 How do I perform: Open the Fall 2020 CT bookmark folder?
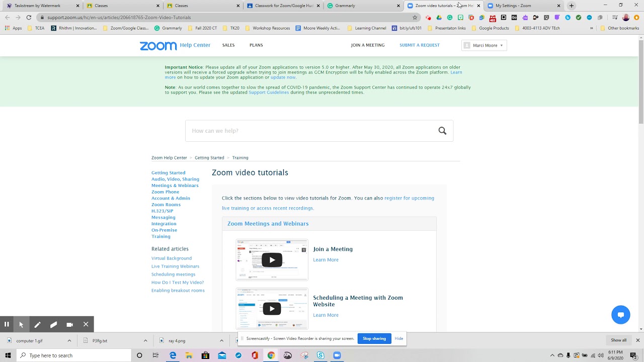coord(202,28)
